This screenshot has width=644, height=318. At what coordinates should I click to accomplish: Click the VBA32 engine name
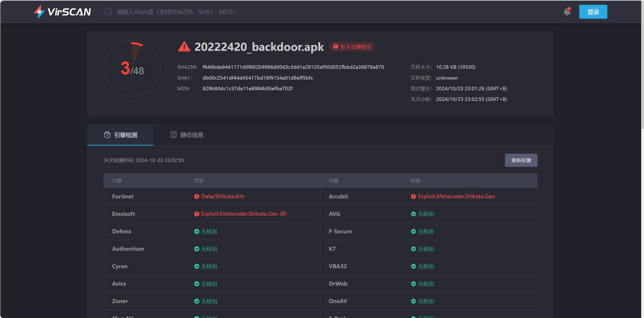point(338,266)
